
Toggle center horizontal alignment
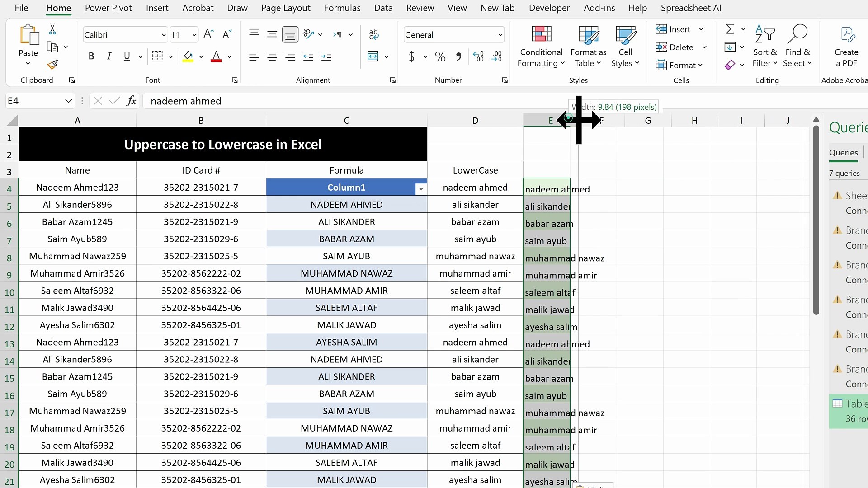tap(272, 56)
